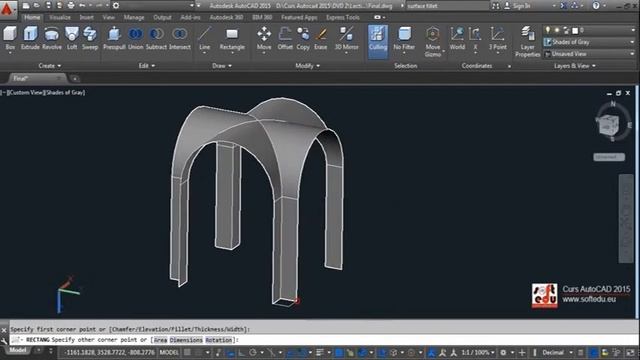The width and height of the screenshot is (640, 360).
Task: Toggle lineweight display in status bar
Action: [x=320, y=352]
